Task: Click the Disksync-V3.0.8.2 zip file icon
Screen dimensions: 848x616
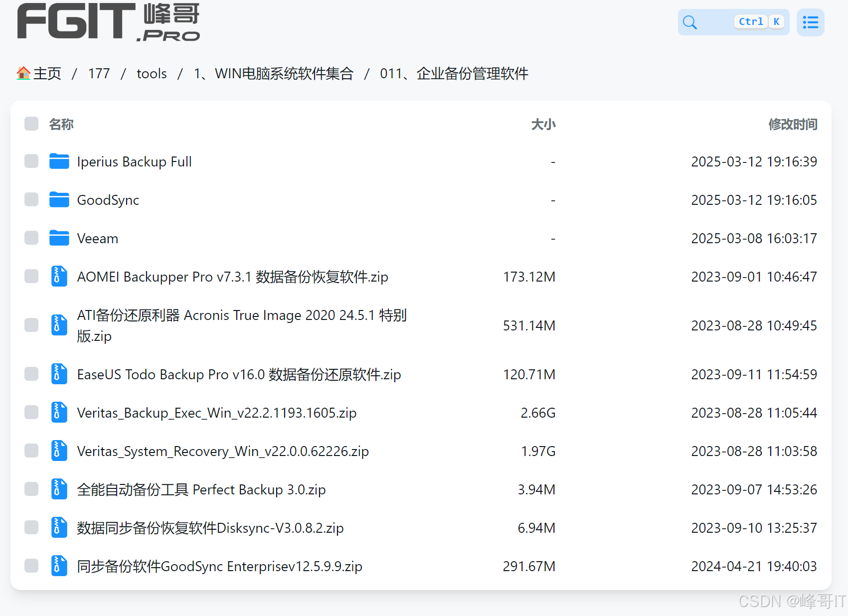Action: [x=59, y=528]
